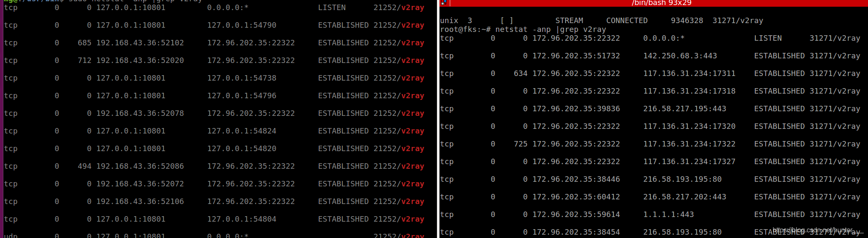The image size is (868, 238).
Task: Click the terminal grouping icon beside /bin/bash title
Action: click(444, 3)
